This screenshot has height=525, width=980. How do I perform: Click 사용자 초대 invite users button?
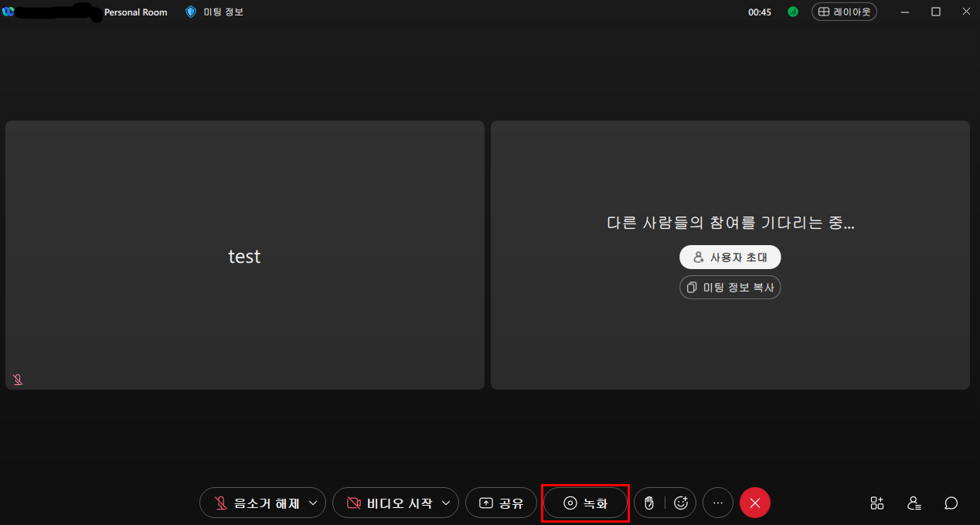(730, 257)
